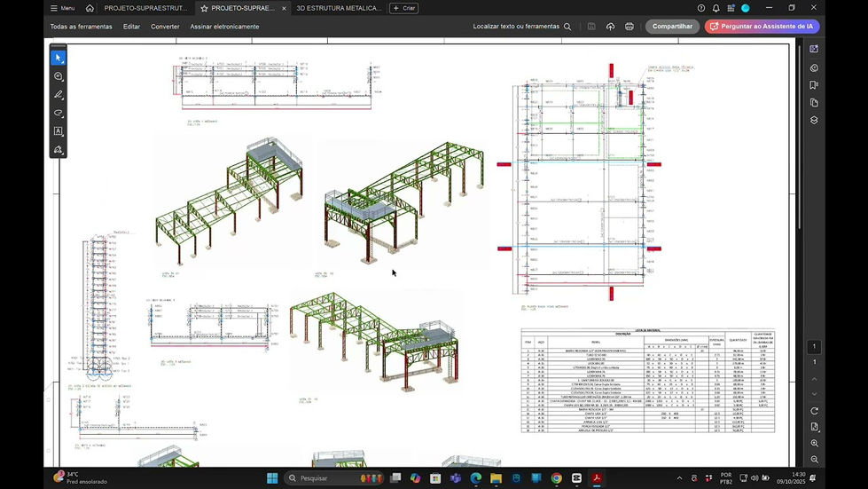This screenshot has height=489, width=868.
Task: Open the Editar menu
Action: tap(131, 27)
